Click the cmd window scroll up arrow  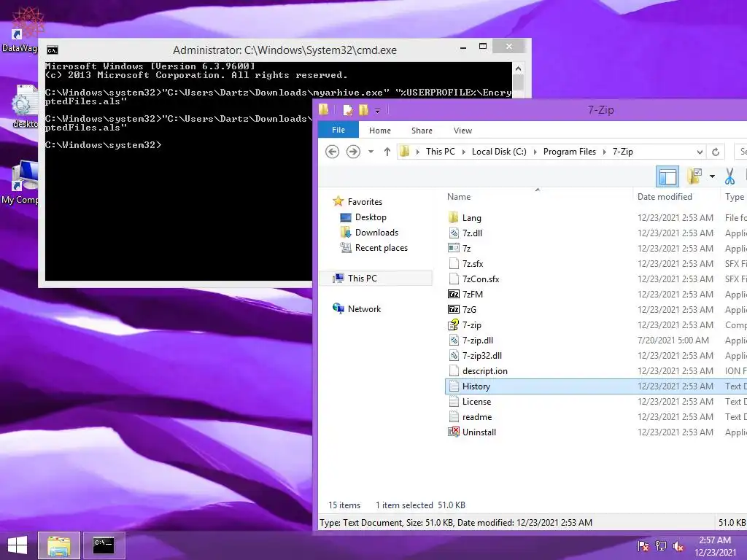click(518, 69)
